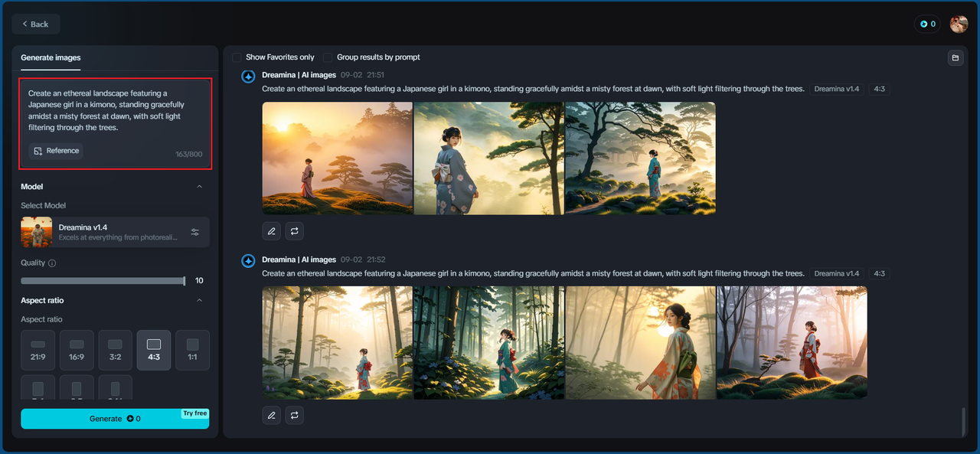Image resolution: width=980 pixels, height=454 pixels.
Task: Adjust the Quality slider handle
Action: pyautogui.click(x=185, y=281)
